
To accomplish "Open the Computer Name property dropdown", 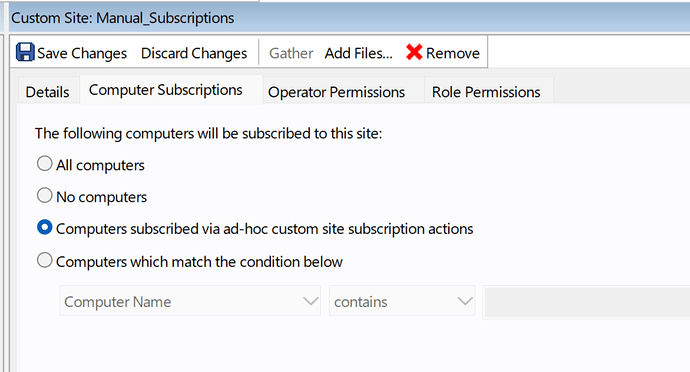I will (x=190, y=301).
